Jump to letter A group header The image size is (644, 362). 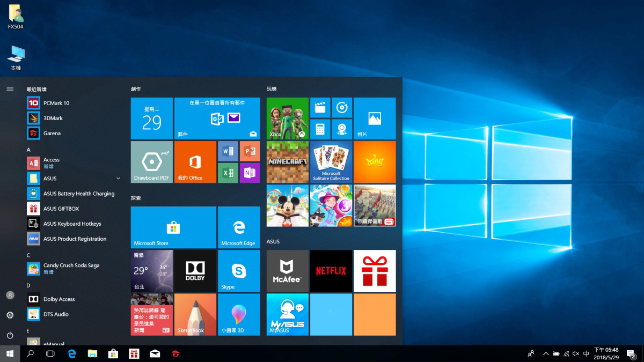coord(28,150)
